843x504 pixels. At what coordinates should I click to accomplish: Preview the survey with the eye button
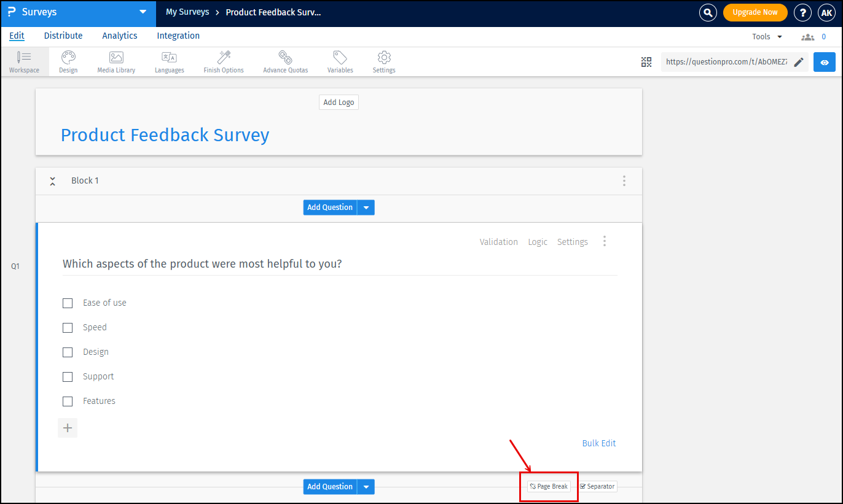824,62
